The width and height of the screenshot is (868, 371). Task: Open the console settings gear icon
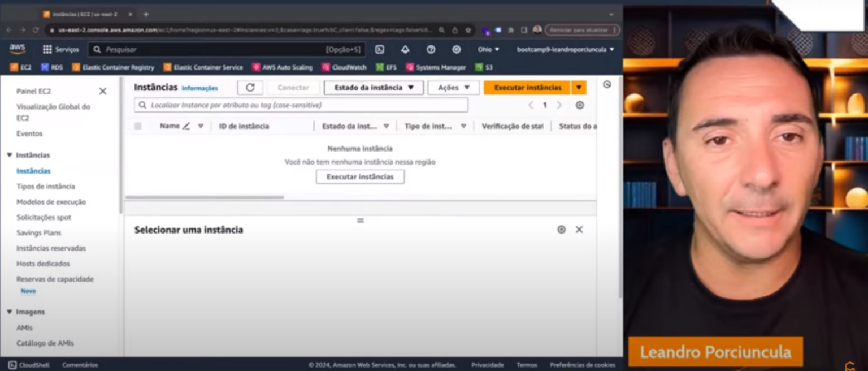coord(457,50)
